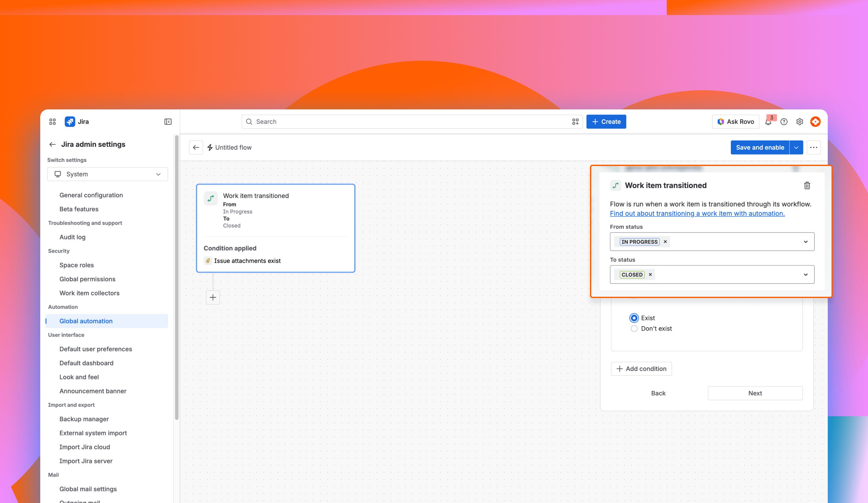
Task: Click the Create button
Action: pyautogui.click(x=606, y=122)
